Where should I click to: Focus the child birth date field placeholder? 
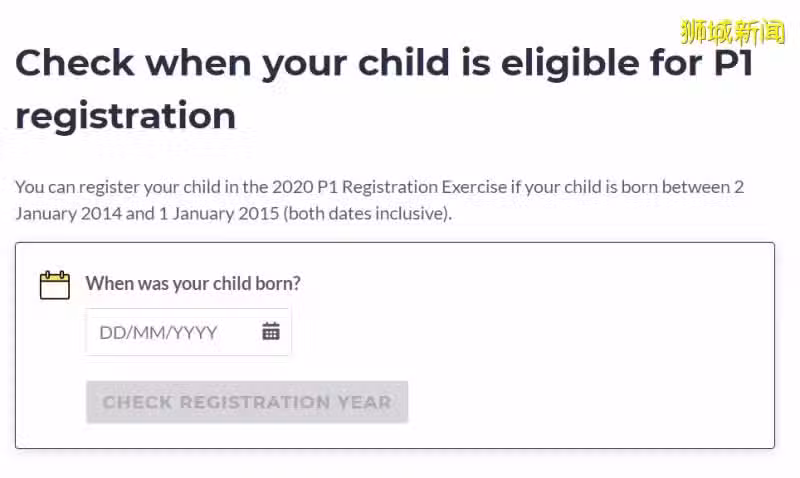pyautogui.click(x=158, y=333)
